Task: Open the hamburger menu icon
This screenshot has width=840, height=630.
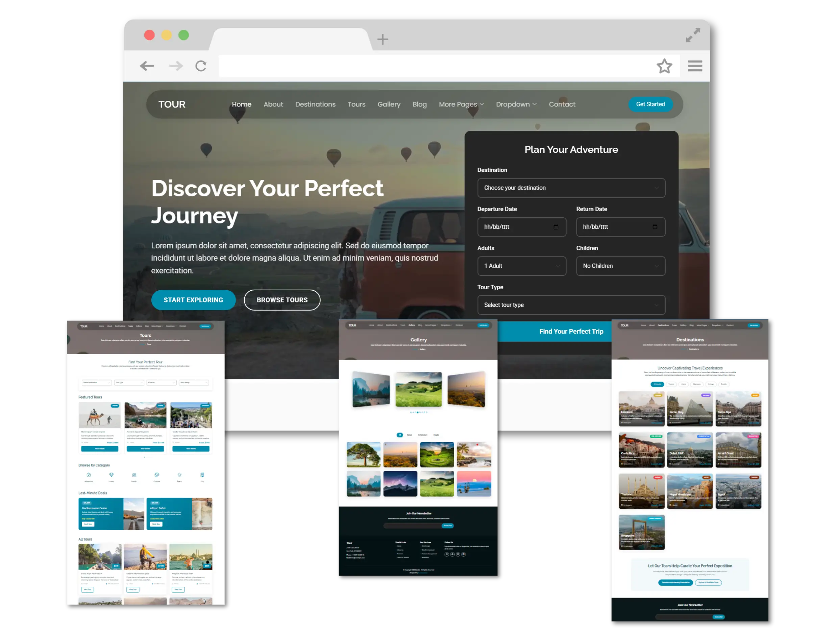Action: [695, 66]
